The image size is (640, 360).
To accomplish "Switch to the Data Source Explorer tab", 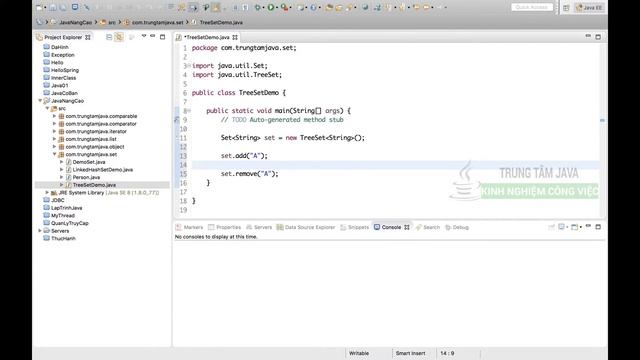I will pyautogui.click(x=306, y=227).
